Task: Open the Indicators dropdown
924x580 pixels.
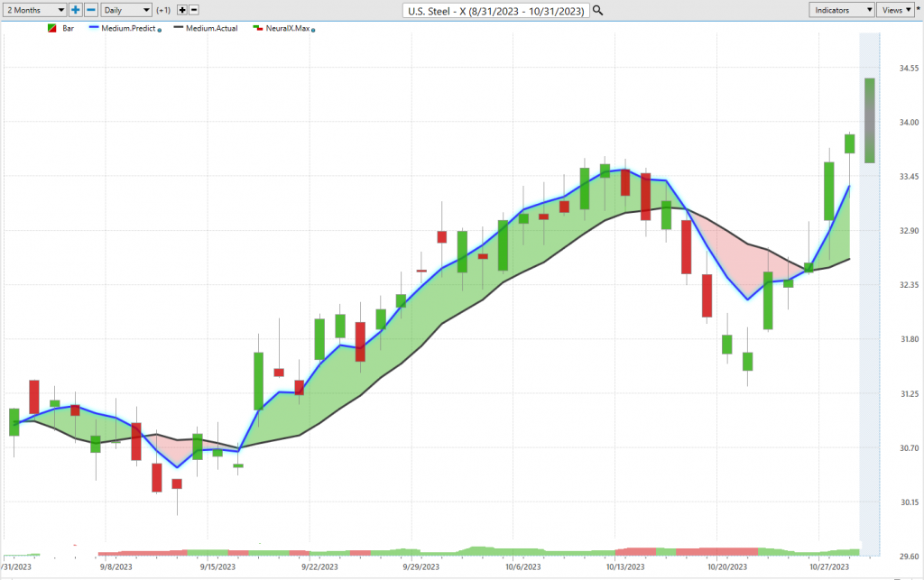Action: click(842, 10)
